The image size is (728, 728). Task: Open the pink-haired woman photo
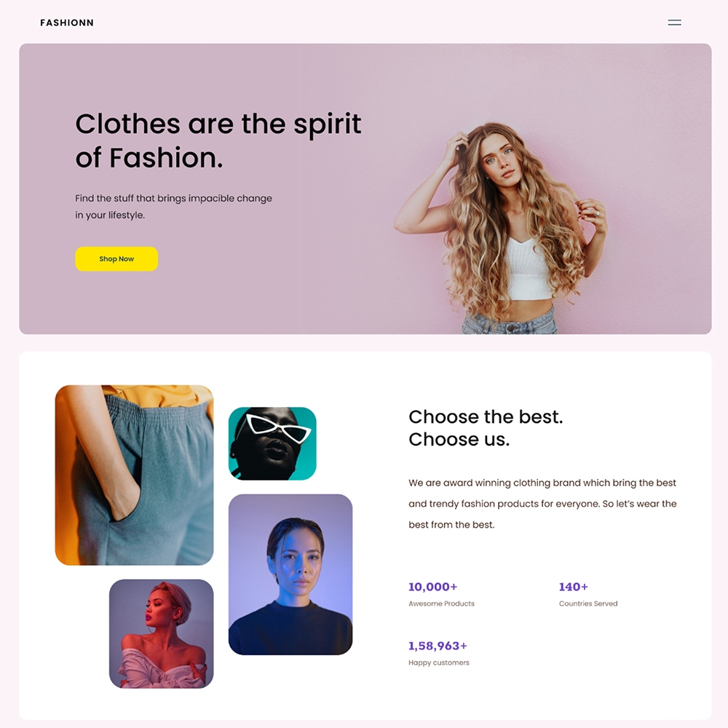(161, 633)
